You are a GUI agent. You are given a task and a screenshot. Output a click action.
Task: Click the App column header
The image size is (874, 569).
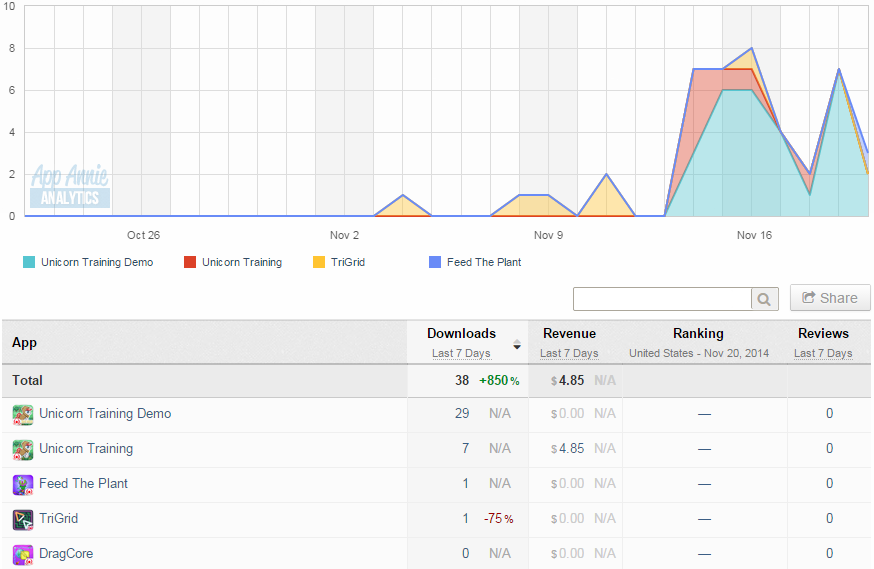tap(25, 343)
